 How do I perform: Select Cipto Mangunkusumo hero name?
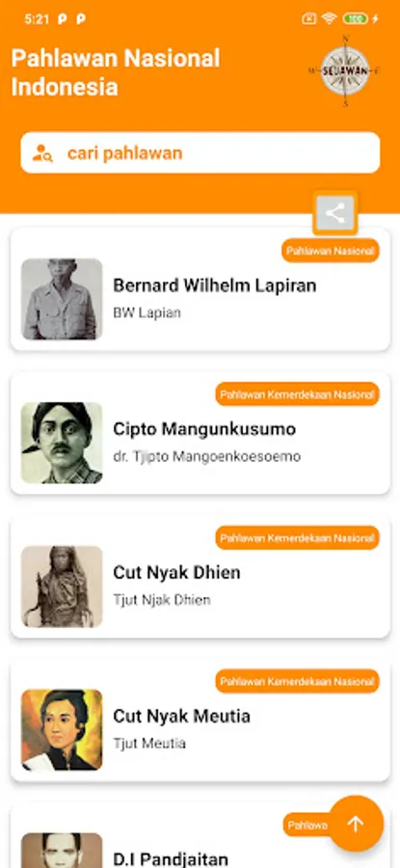204,429
